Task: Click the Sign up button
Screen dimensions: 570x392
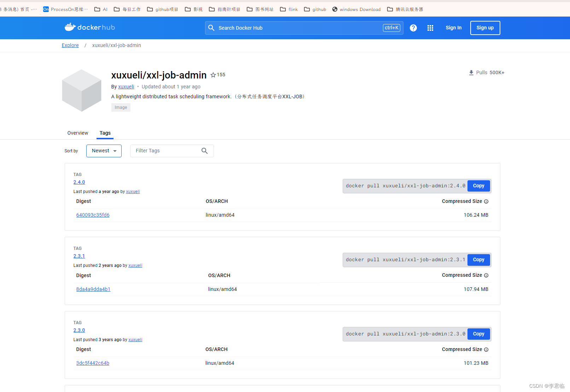Action: [485, 28]
